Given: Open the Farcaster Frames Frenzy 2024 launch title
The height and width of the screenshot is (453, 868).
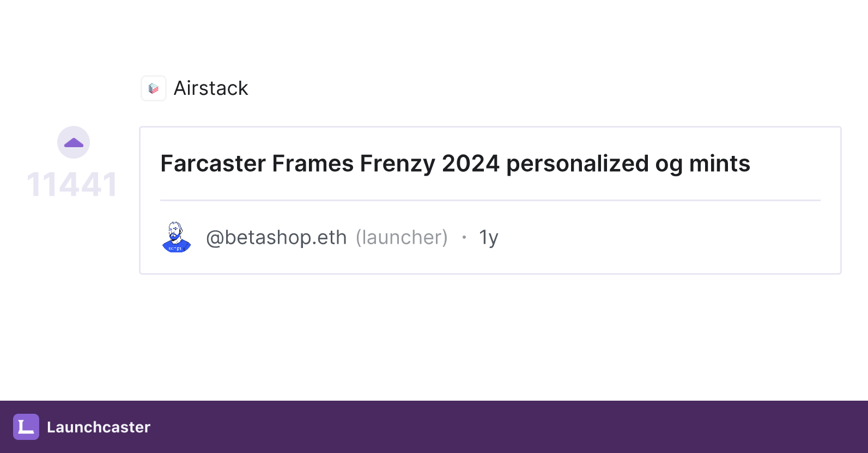Looking at the screenshot, I should point(456,163).
